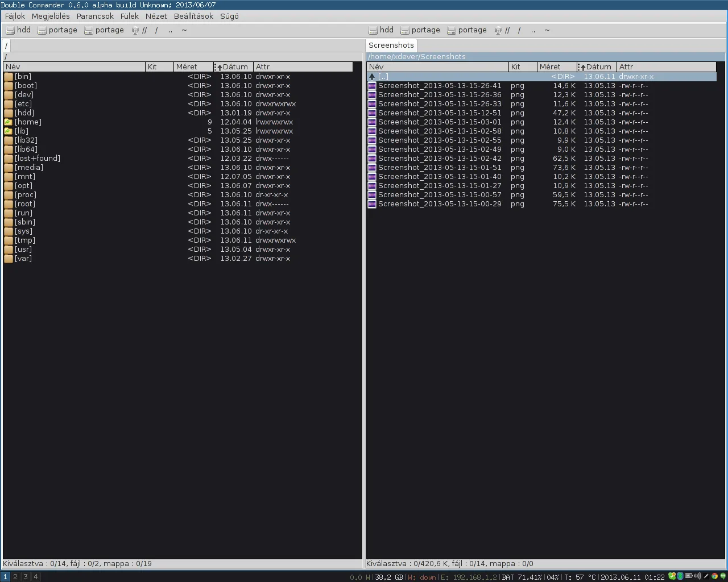Viewport: 728px width, 582px height.
Task: Sort left panel by Attr column
Action: (303, 67)
